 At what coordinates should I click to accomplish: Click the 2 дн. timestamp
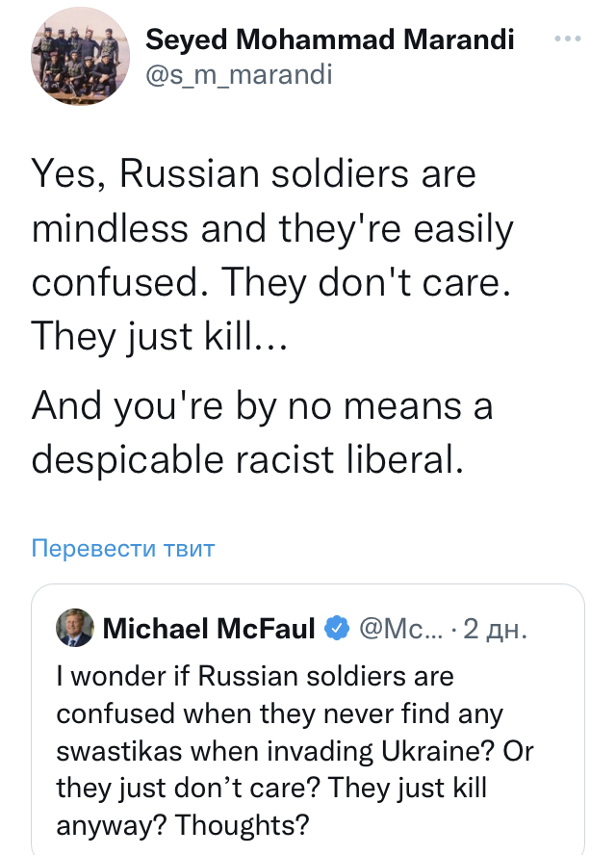point(495,629)
